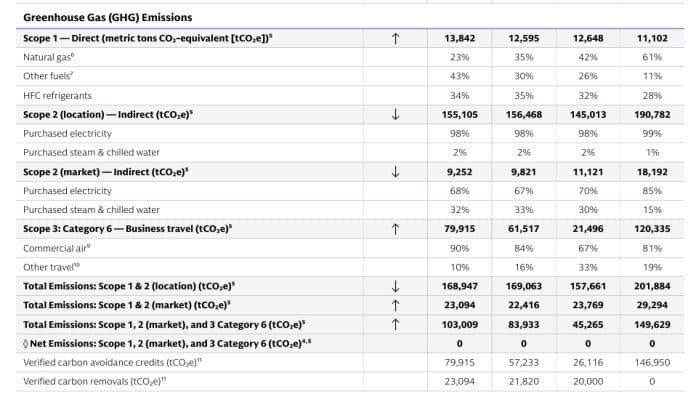Click the Natural gas row label
696x402 pixels.
click(x=48, y=57)
